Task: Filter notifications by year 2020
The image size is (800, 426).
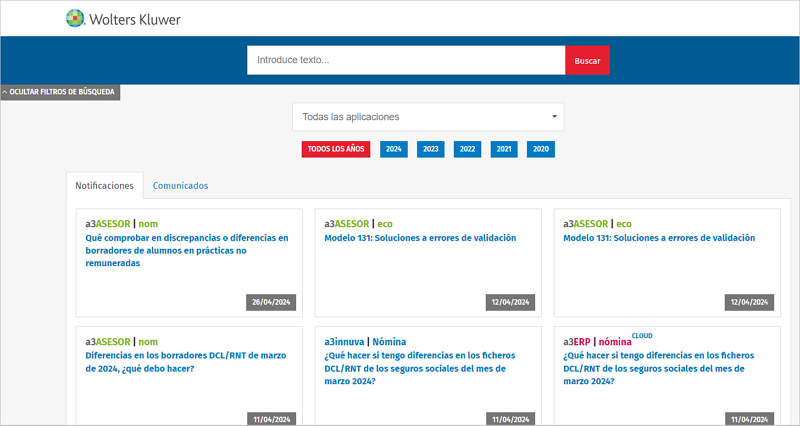Action: 541,149
